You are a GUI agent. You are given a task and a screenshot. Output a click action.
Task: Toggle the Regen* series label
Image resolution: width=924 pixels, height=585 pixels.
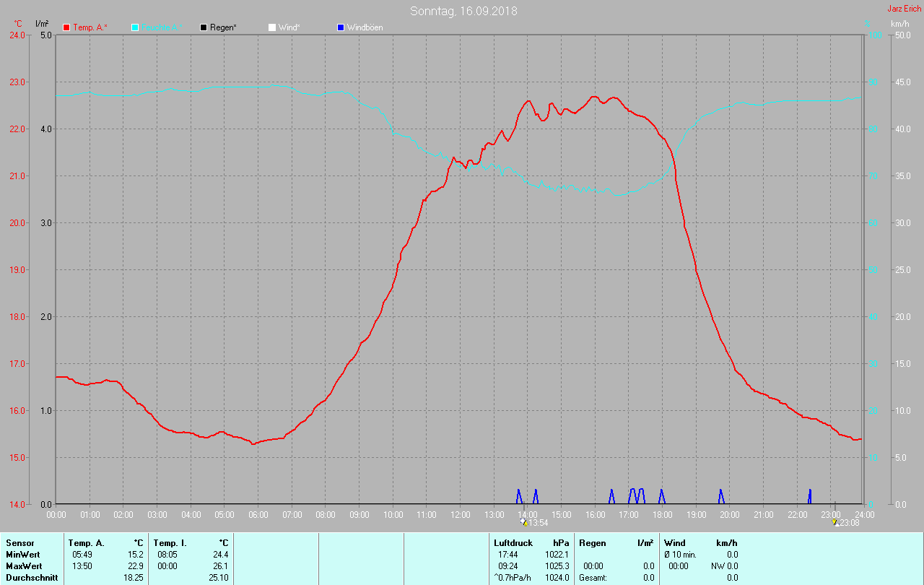tap(224, 27)
